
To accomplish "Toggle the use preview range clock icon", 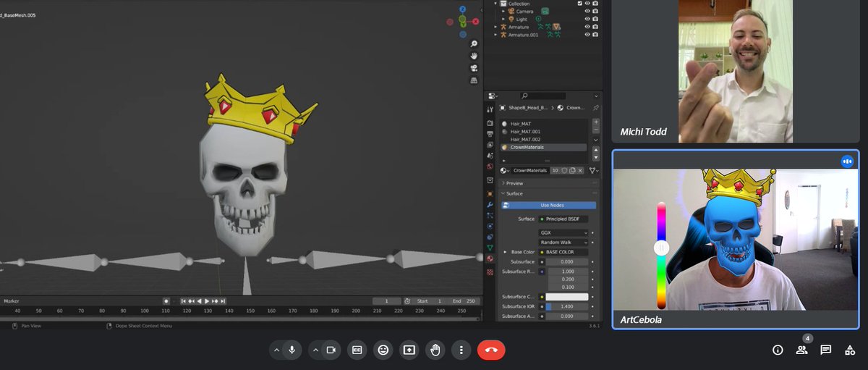I will tap(408, 300).
